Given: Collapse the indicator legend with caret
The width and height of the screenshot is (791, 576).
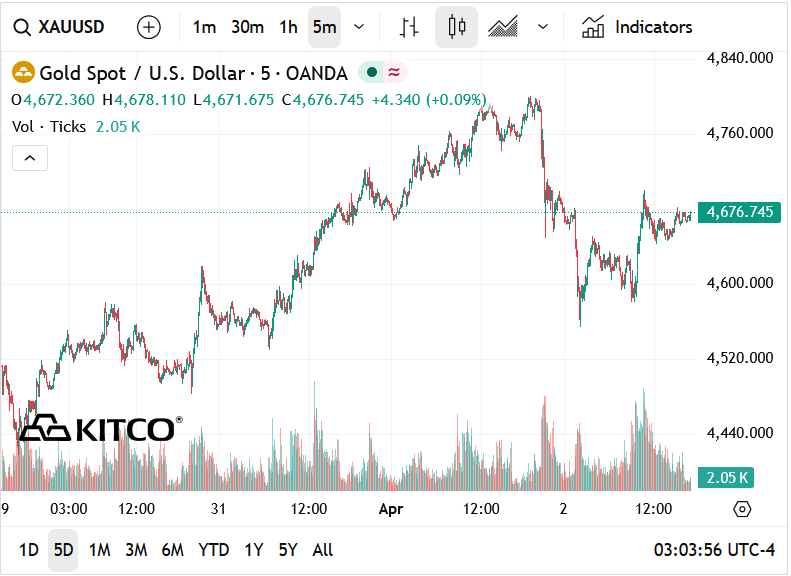Looking at the screenshot, I should [x=30, y=158].
